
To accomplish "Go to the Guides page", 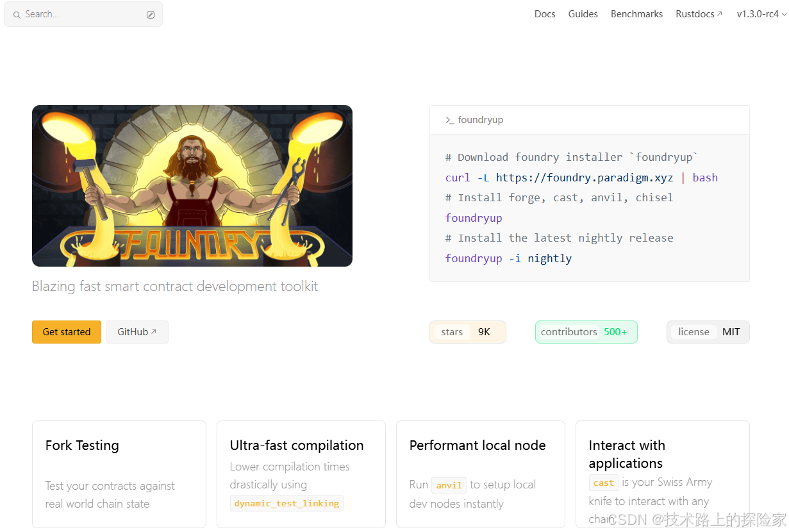I will coord(583,14).
